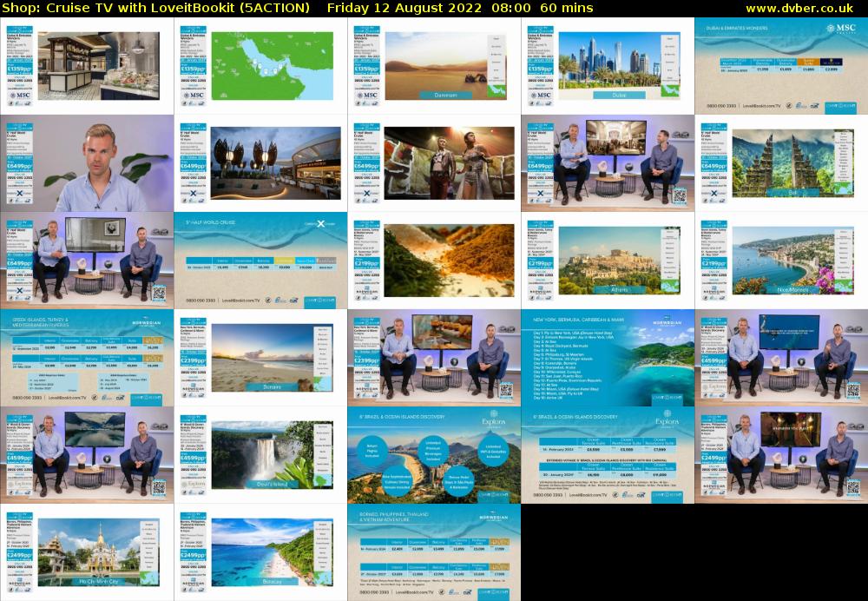Open the Devil's Island waterfall thumbnail
Viewport: 868px width, 601px height.
260,455
